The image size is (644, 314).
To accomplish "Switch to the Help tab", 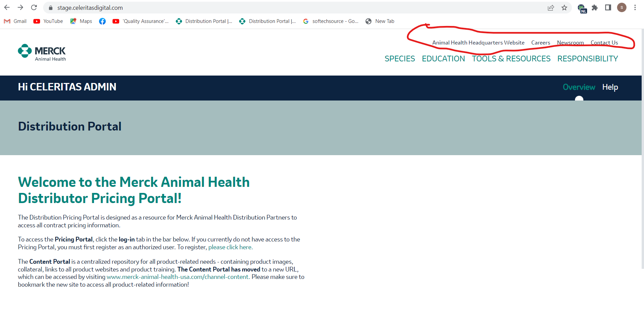I will coord(610,87).
